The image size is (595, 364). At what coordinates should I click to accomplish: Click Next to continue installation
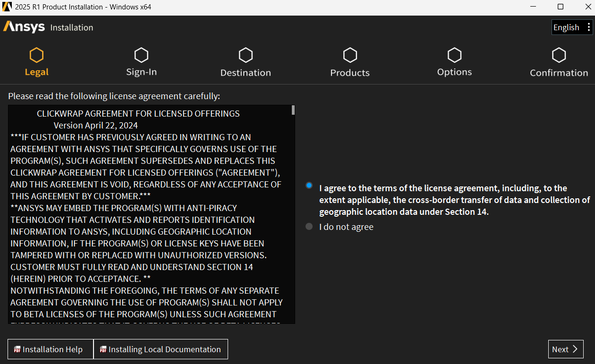click(x=566, y=349)
